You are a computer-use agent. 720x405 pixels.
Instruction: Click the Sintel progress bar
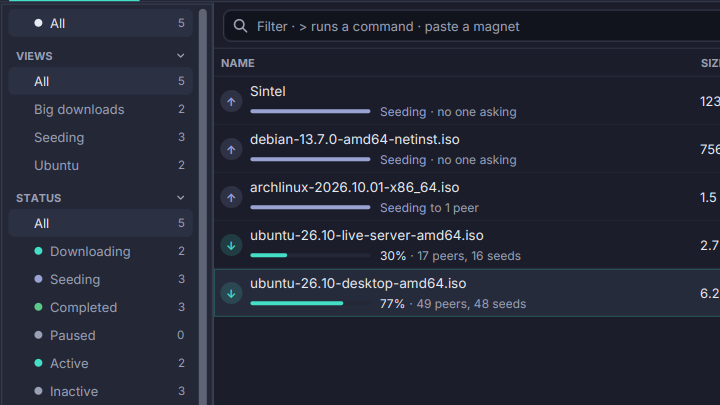310,111
